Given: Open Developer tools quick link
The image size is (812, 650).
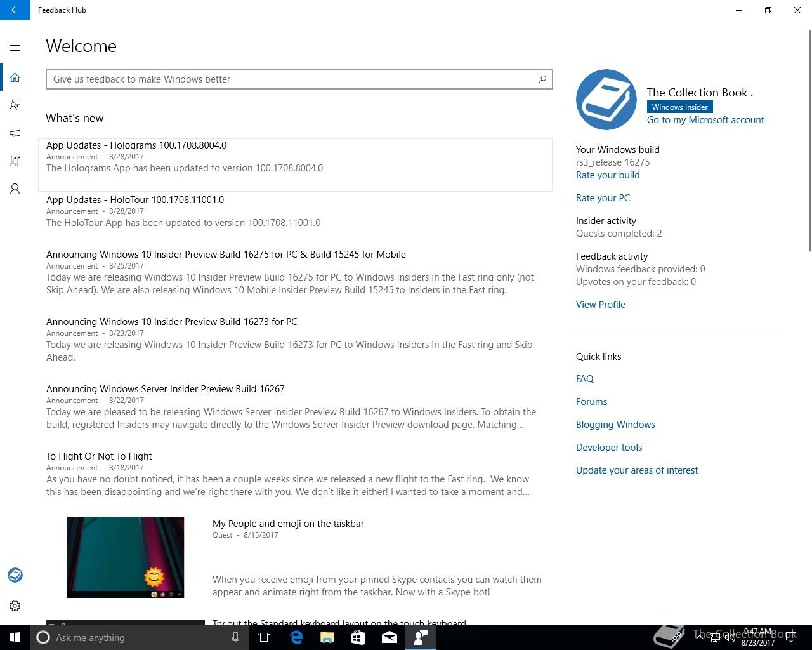Looking at the screenshot, I should (609, 448).
